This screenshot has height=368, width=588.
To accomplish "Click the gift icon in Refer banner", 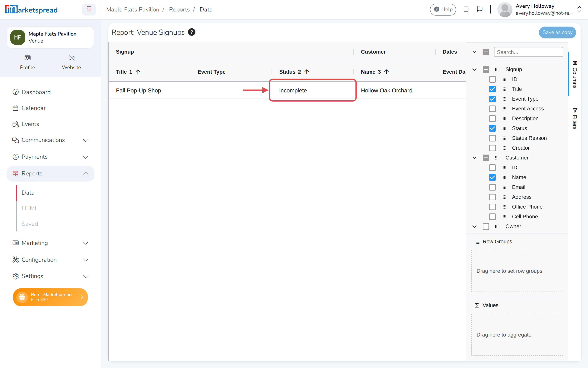I will pos(22,297).
